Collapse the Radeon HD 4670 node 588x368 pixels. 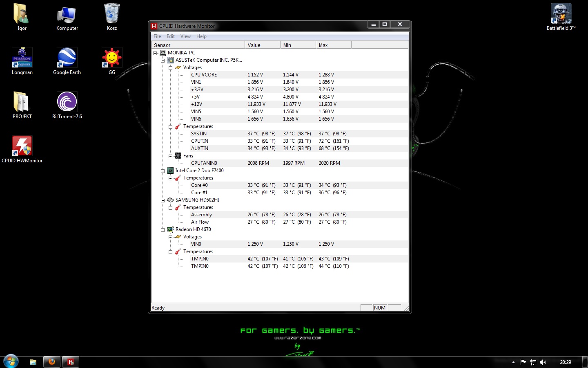[163, 230]
